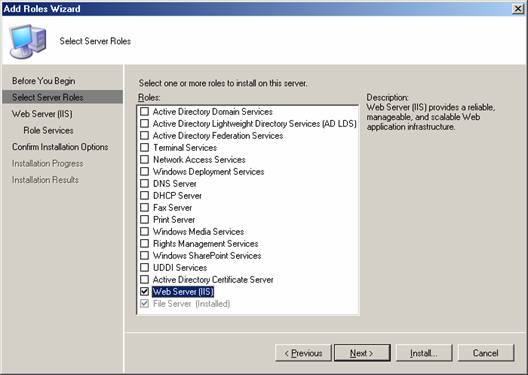Select the Web Server (IIS) highlighted label
This screenshot has width=528, height=375.
(183, 292)
